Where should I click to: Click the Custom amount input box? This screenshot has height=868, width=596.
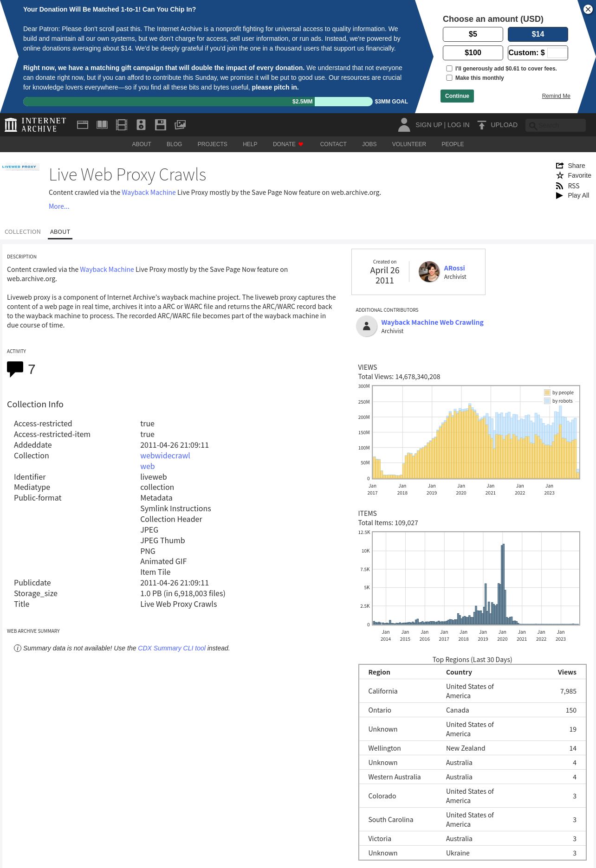pos(557,53)
